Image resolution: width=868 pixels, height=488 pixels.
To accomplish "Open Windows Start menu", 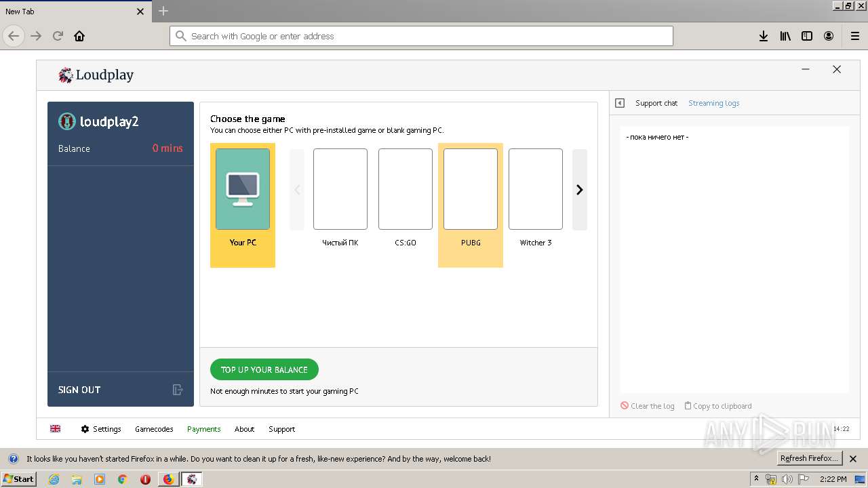I will click(x=19, y=479).
